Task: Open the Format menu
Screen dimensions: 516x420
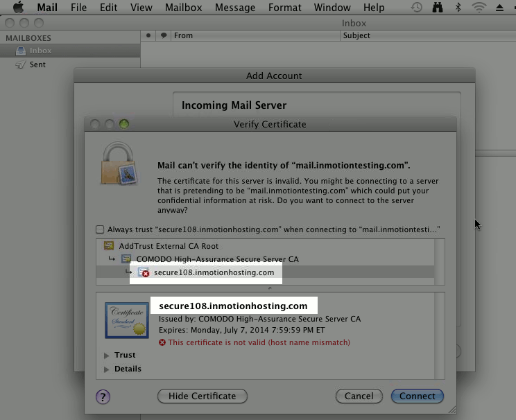Action: (x=284, y=7)
